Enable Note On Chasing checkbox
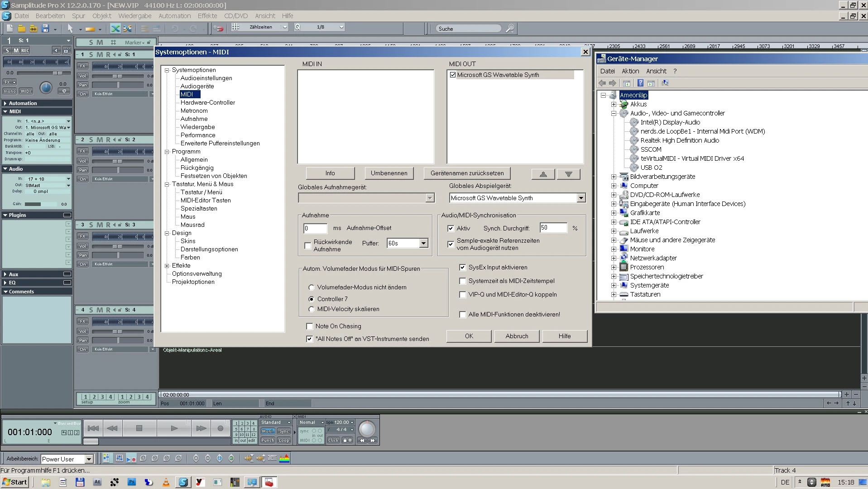 [x=310, y=326]
